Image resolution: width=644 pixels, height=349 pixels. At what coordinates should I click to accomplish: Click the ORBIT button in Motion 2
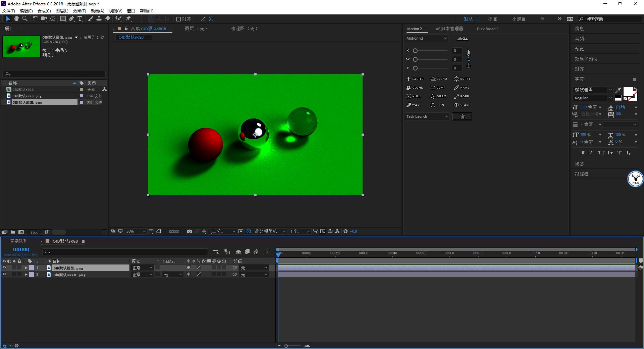point(438,96)
